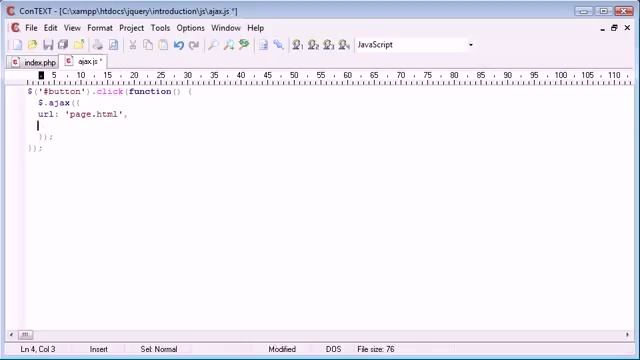Click the Save All icon
The height and width of the screenshot is (360, 640).
coord(63,45)
